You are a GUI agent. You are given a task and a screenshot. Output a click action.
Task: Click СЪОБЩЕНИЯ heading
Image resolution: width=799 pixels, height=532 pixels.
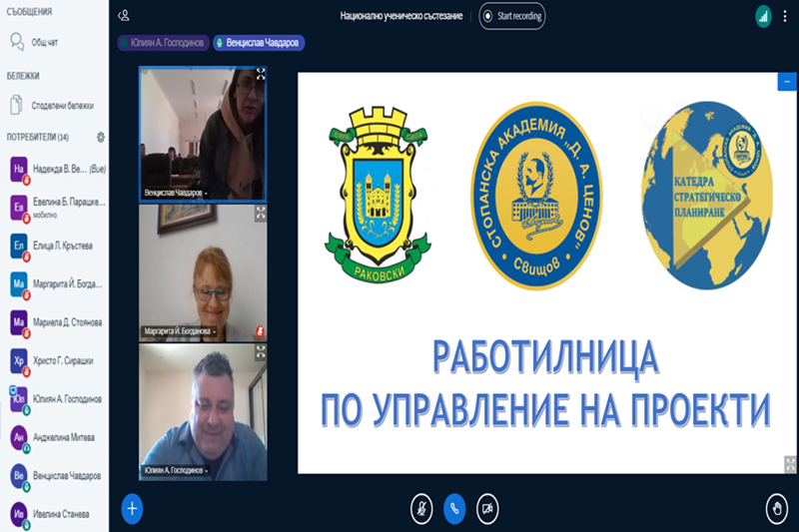29,12
